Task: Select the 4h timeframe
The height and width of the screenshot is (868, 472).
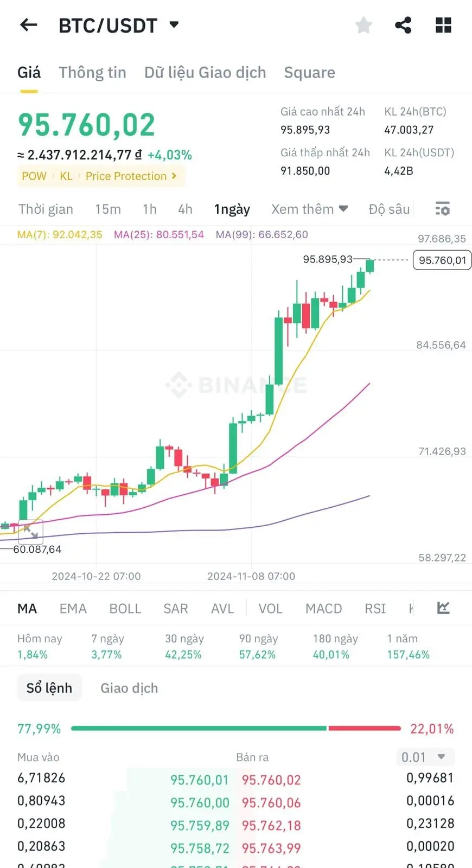Action: pyautogui.click(x=185, y=209)
